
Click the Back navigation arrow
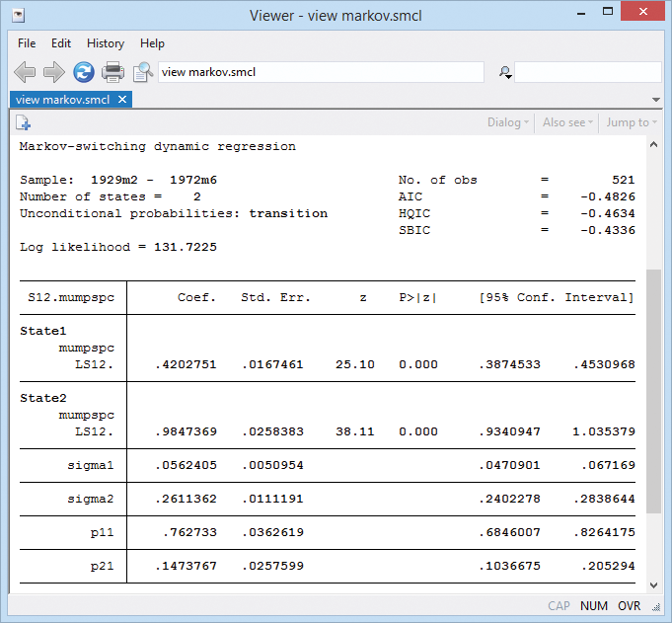[25, 72]
